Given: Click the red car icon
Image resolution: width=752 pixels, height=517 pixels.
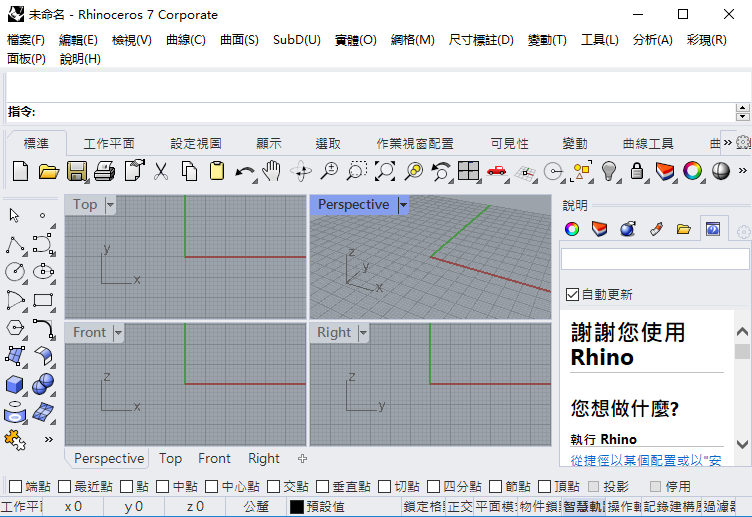Looking at the screenshot, I should [x=496, y=171].
